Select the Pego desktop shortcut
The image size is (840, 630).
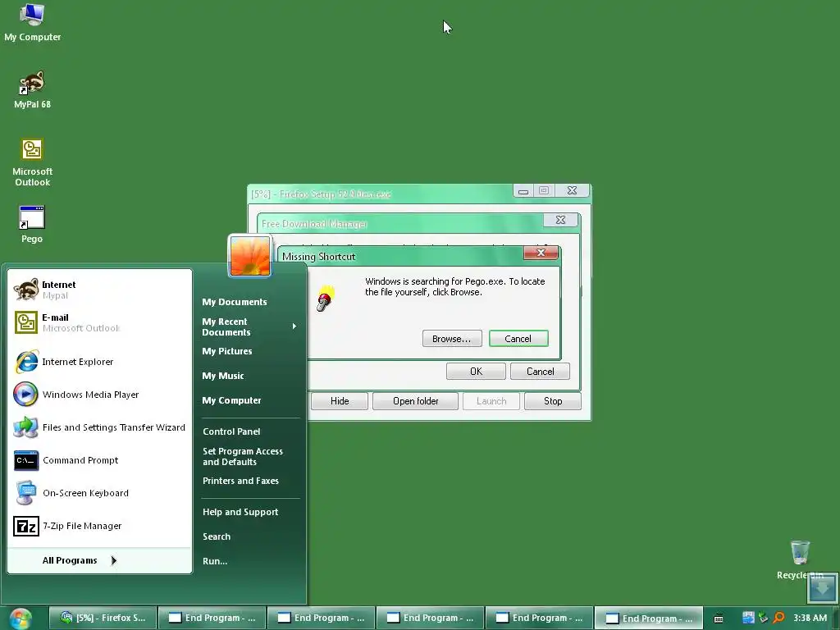(x=32, y=224)
